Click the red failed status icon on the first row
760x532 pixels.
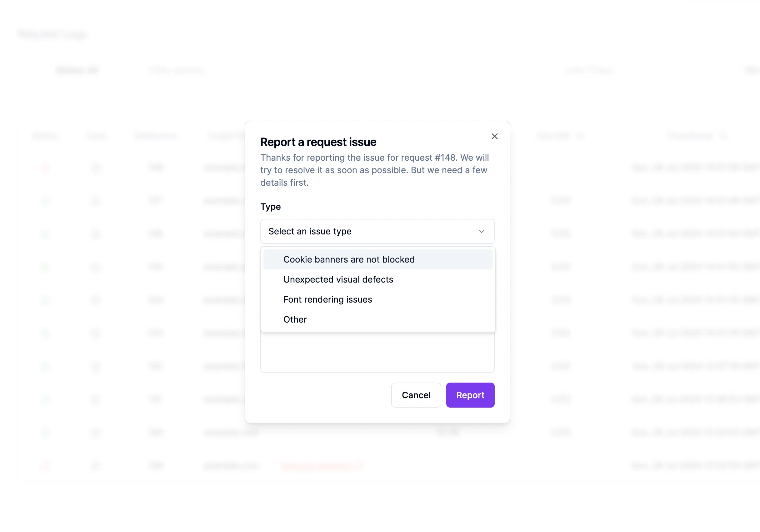coord(46,168)
